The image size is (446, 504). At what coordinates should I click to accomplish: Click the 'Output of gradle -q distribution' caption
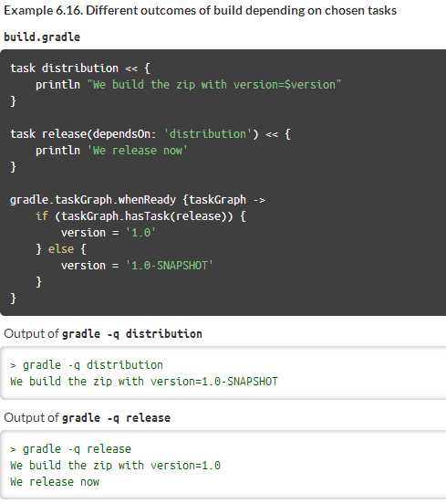[103, 334]
